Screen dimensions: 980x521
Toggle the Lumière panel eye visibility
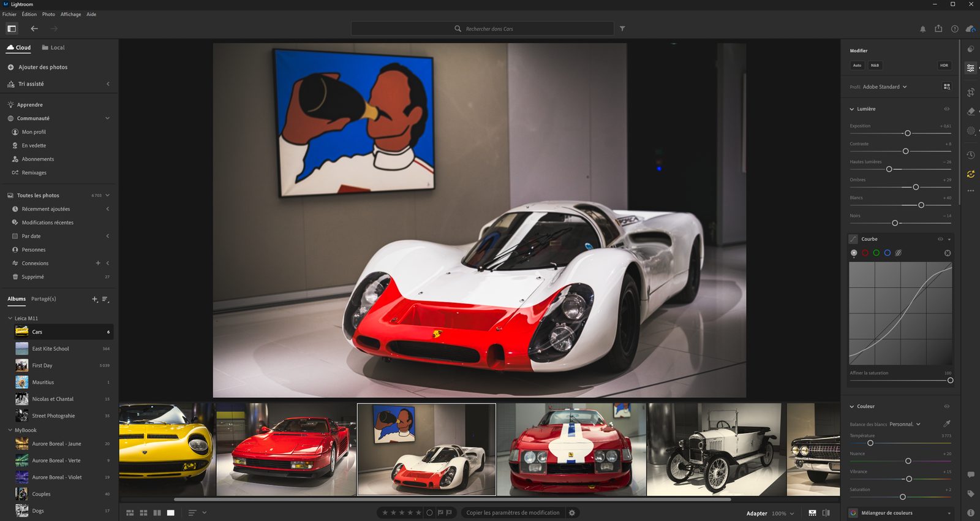(x=947, y=109)
